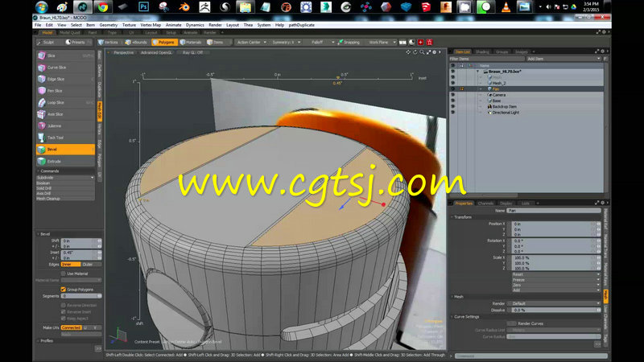Click the Connected Make UVs button
Image resolution: width=644 pixels, height=362 pixels.
pos(71,327)
